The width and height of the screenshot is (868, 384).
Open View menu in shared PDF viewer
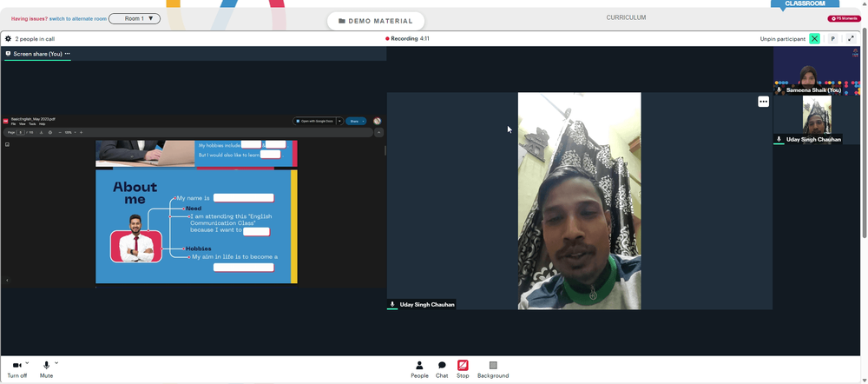pos(22,124)
